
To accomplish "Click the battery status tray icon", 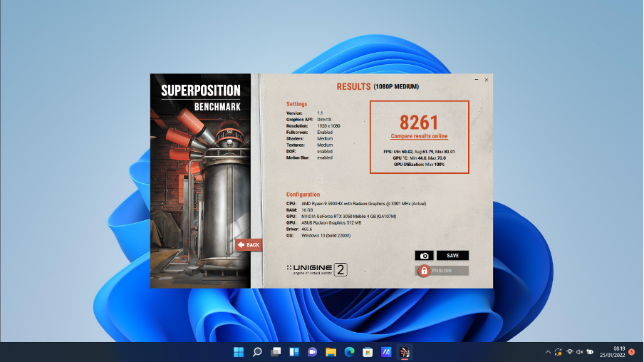I will pyautogui.click(x=590, y=352).
